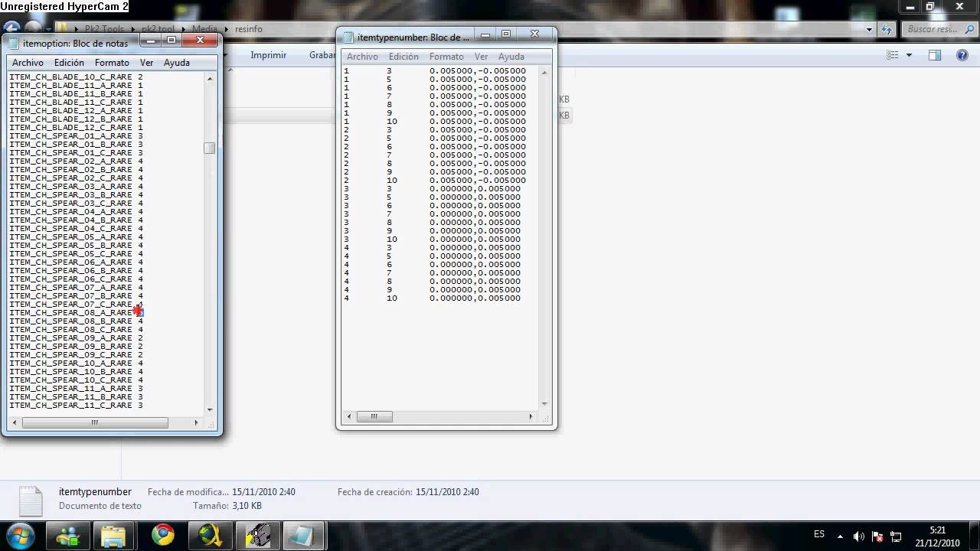The height and width of the screenshot is (551, 980).
Task: Open the HyperCam taskbar icon left of Notepad
Action: pos(258,536)
